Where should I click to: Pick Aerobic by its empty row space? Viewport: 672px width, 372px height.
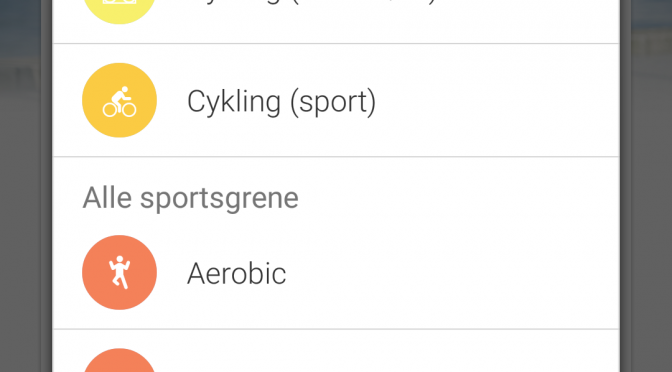click(452, 272)
